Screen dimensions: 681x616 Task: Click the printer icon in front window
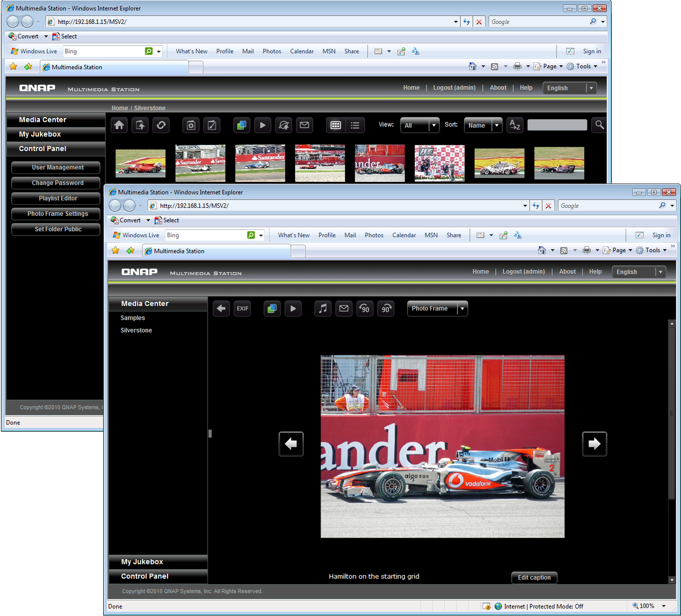click(x=587, y=250)
